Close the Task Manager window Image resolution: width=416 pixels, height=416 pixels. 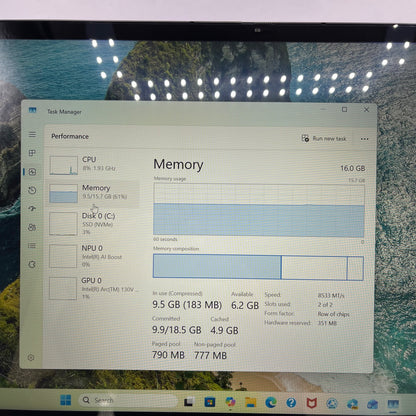click(x=366, y=109)
